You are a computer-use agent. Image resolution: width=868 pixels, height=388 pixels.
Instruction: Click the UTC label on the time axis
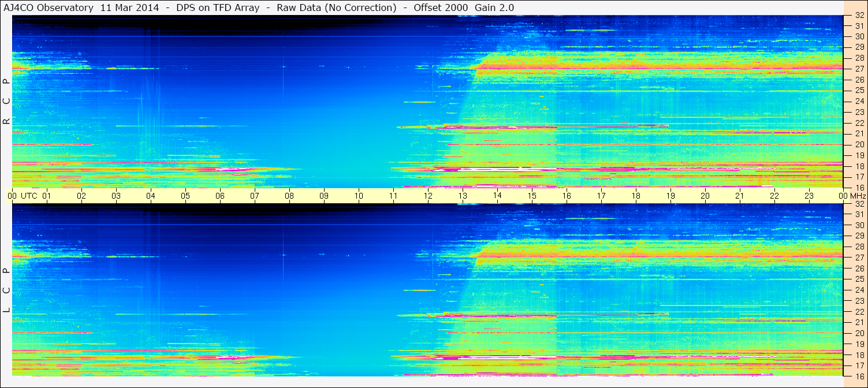click(29, 196)
